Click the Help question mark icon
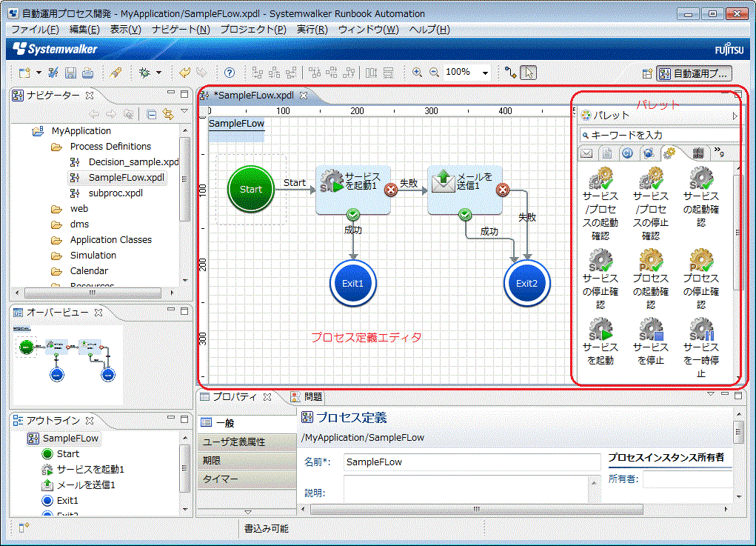Screen dimensions: 756x546 pos(230,73)
